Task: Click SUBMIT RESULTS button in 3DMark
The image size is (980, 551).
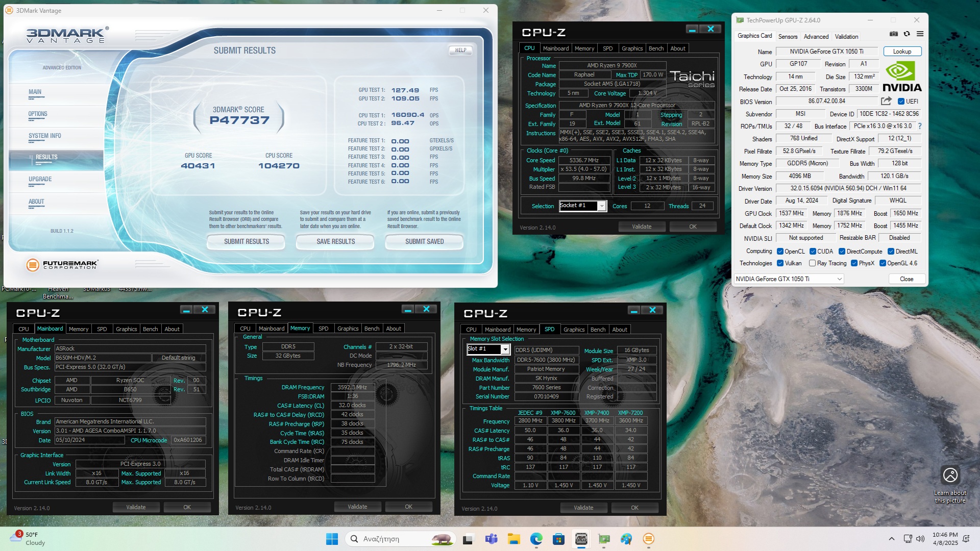Action: pos(246,242)
